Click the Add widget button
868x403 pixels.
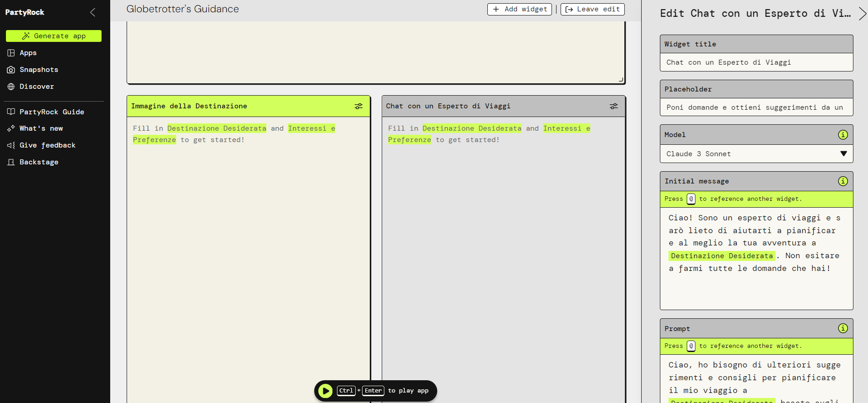click(x=520, y=9)
